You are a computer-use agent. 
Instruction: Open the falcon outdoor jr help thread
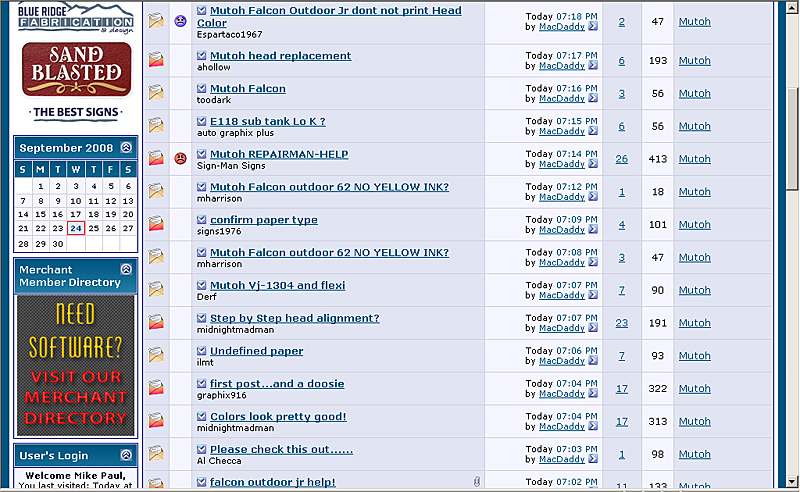tap(272, 482)
